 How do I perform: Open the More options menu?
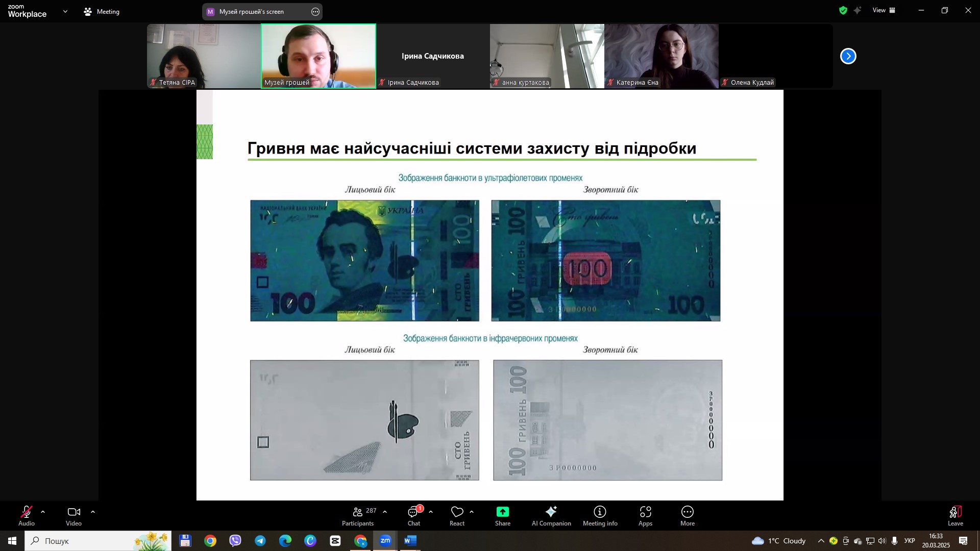(688, 516)
